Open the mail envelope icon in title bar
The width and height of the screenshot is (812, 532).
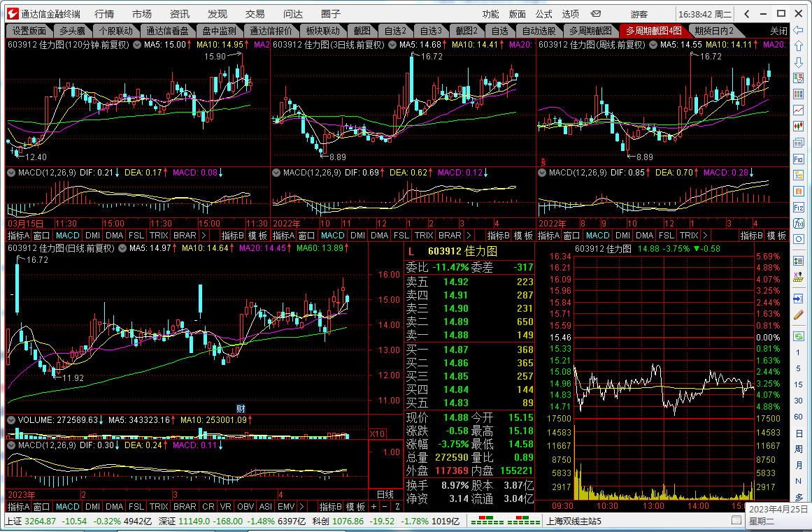coord(595,14)
